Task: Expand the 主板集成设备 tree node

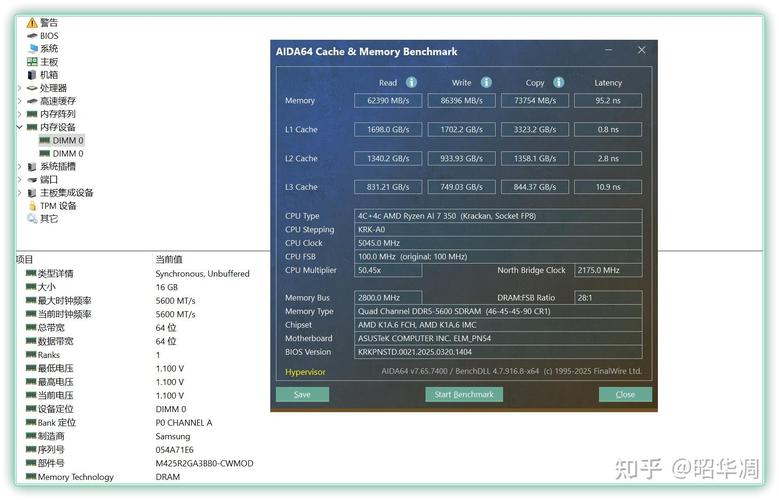Action: (19, 193)
